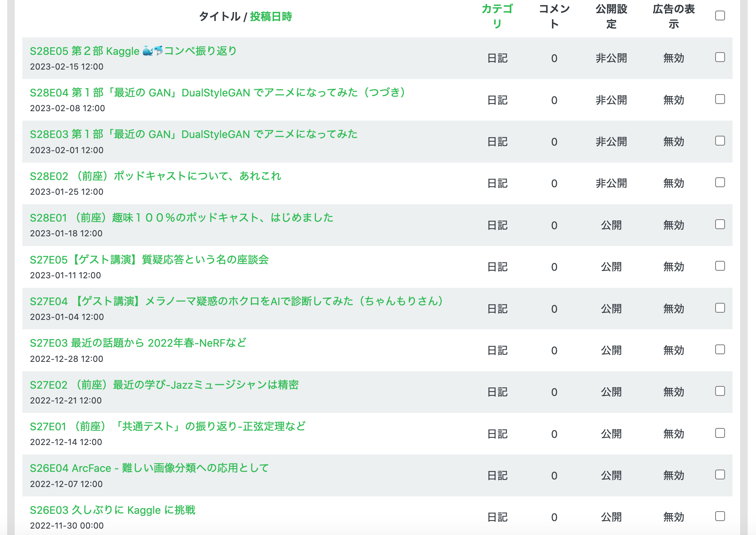This screenshot has width=756, height=535.
Task: Click the date 2023-02-01 12:00
Action: pyautogui.click(x=67, y=150)
